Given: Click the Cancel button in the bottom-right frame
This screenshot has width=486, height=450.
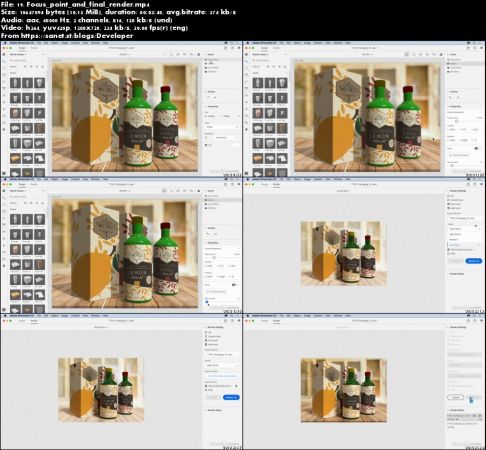Looking at the screenshot, I should point(455,397).
